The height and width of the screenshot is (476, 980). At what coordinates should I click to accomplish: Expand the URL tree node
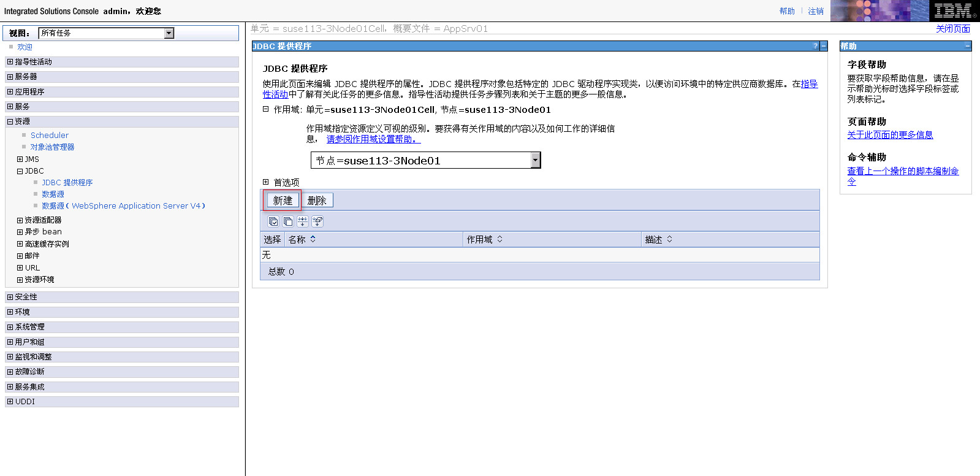tap(20, 268)
